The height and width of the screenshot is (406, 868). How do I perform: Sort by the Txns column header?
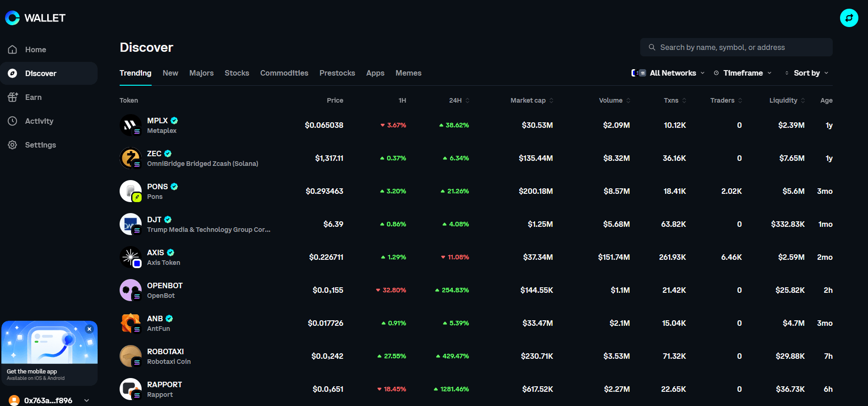point(675,100)
